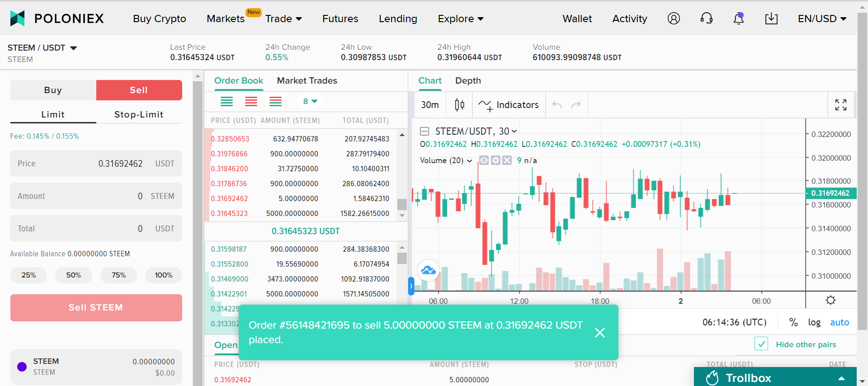The width and height of the screenshot is (868, 386).
Task: Select the Sell side toggle
Action: (x=139, y=90)
